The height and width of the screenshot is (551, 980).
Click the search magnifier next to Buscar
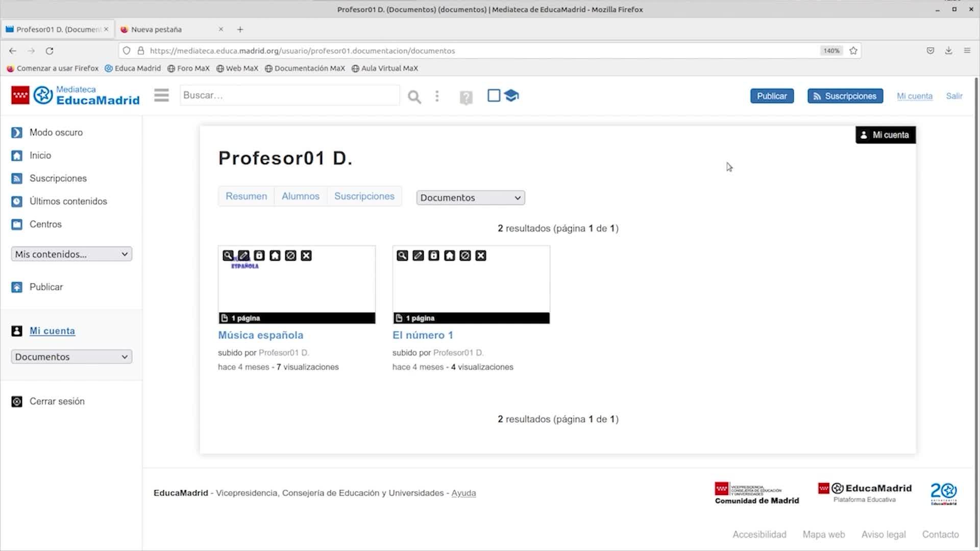(x=414, y=96)
